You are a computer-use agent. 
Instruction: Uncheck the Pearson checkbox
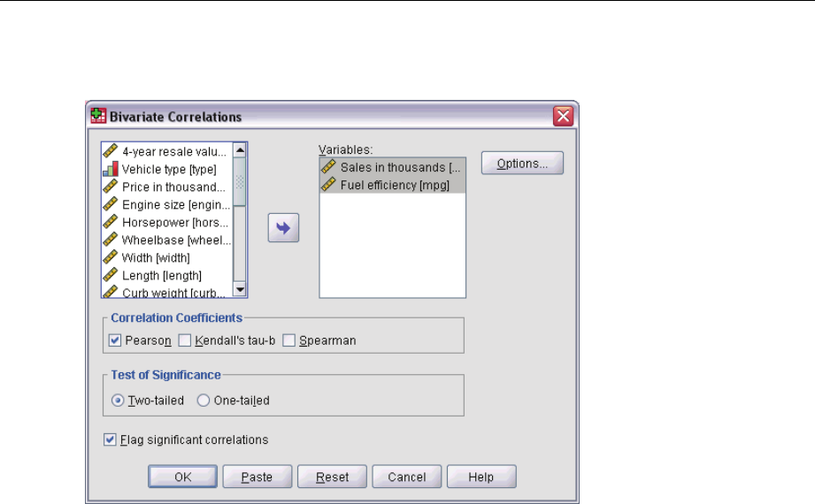point(115,340)
